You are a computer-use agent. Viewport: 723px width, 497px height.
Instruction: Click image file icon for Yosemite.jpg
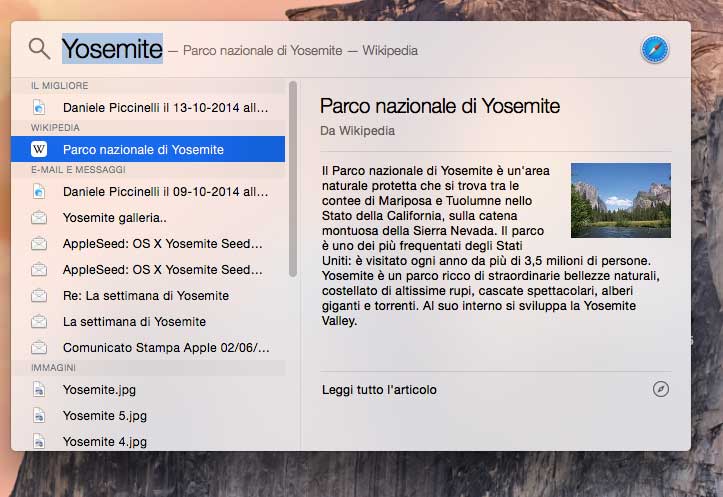[x=39, y=389]
